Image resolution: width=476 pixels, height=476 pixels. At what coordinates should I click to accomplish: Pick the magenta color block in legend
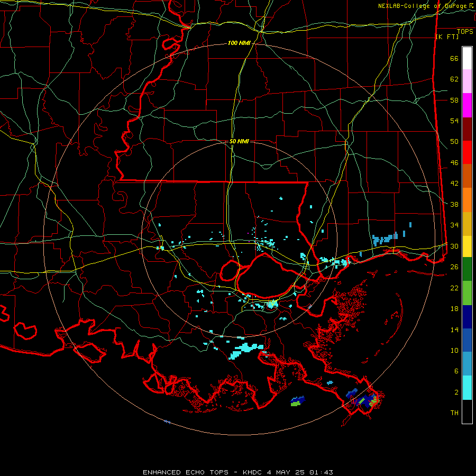(467, 105)
